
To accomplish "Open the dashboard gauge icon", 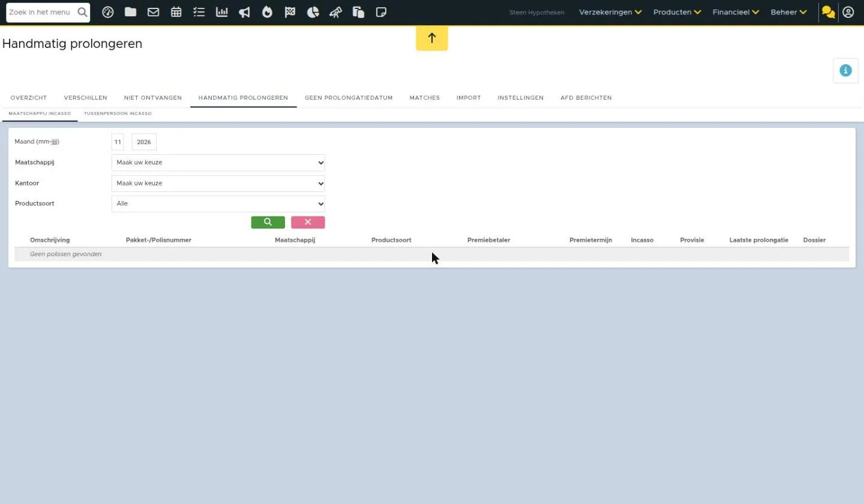I will 108,12.
